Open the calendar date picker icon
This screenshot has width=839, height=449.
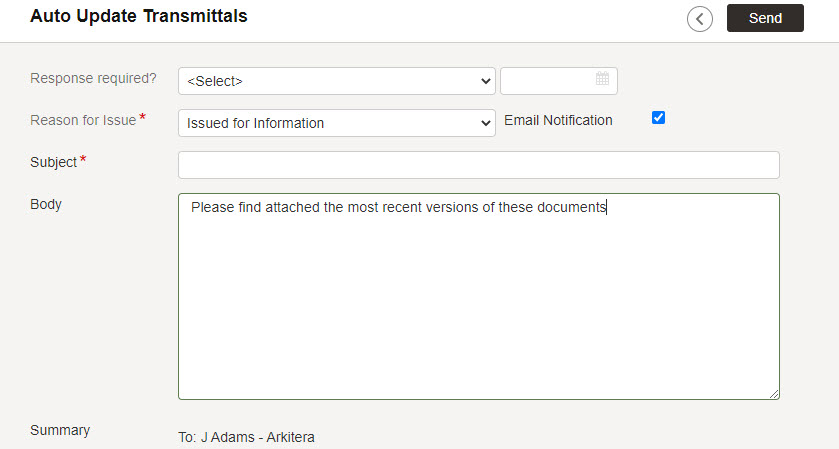(602, 79)
